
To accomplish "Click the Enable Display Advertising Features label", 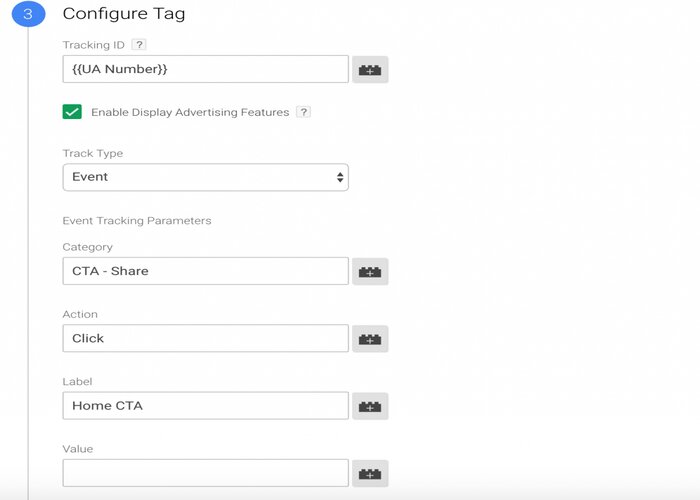I will pyautogui.click(x=190, y=112).
